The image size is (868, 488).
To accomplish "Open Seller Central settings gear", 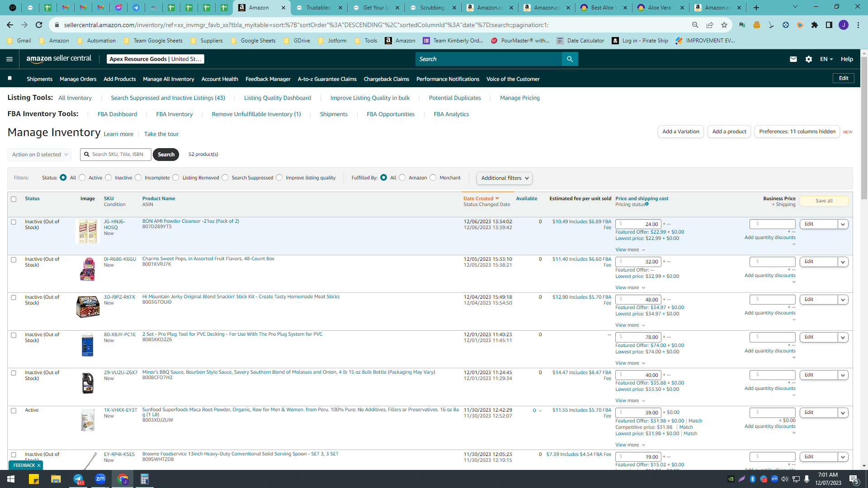I will [x=809, y=59].
